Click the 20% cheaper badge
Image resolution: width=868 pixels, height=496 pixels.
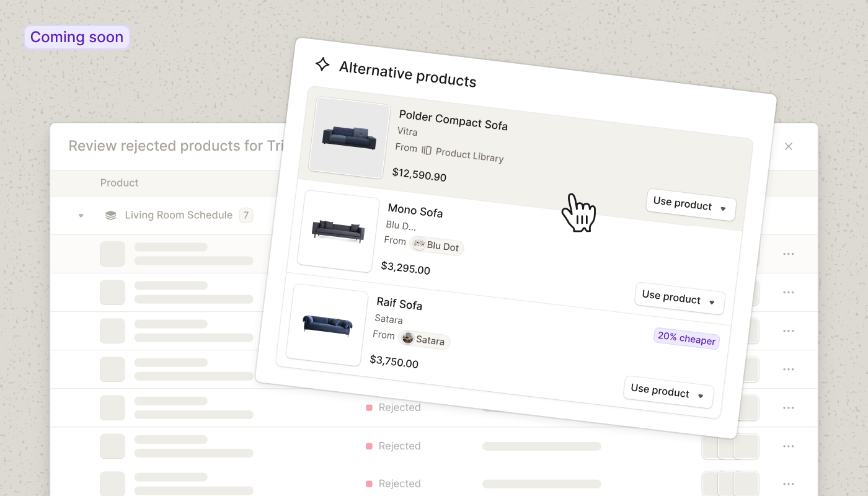tap(686, 339)
